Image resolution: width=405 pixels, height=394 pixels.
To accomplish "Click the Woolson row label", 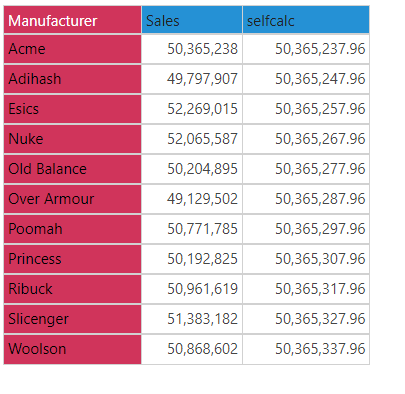I will pyautogui.click(x=72, y=349).
